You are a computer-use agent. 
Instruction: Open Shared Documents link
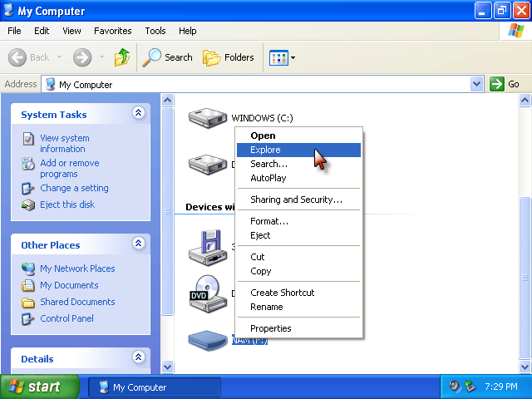pos(77,302)
